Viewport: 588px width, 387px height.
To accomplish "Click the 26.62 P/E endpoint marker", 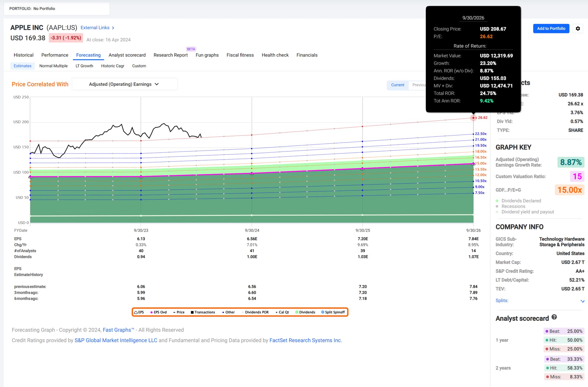I will [473, 118].
